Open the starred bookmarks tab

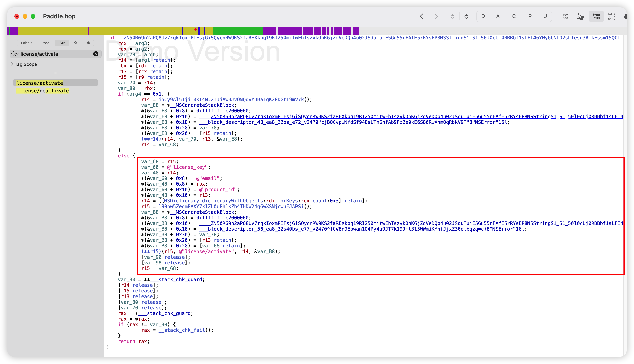76,43
